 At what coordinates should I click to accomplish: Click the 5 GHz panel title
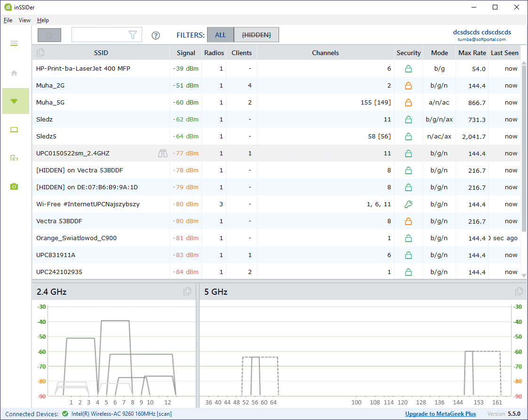pyautogui.click(x=216, y=291)
